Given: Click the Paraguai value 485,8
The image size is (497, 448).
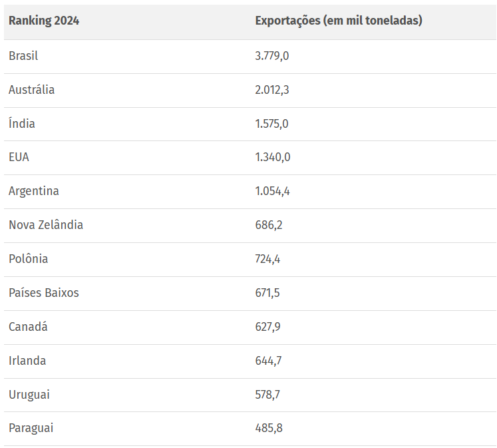Looking at the screenshot, I should click(269, 428).
